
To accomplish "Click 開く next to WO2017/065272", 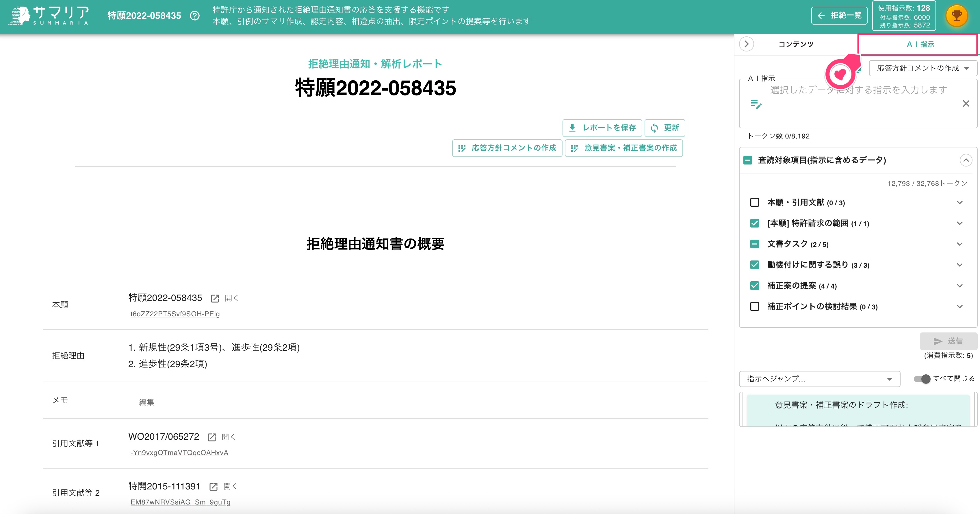I will 228,437.
